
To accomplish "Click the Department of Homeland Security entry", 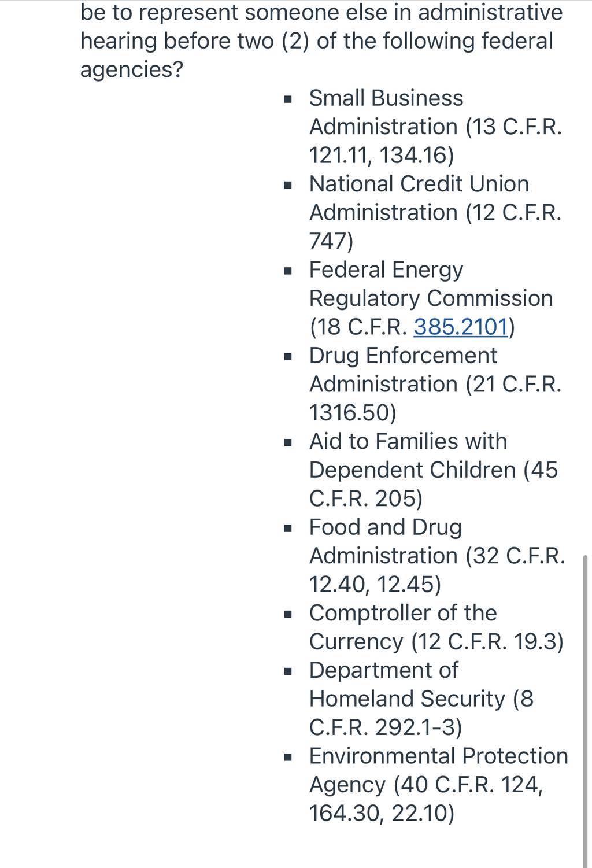I will point(421,699).
